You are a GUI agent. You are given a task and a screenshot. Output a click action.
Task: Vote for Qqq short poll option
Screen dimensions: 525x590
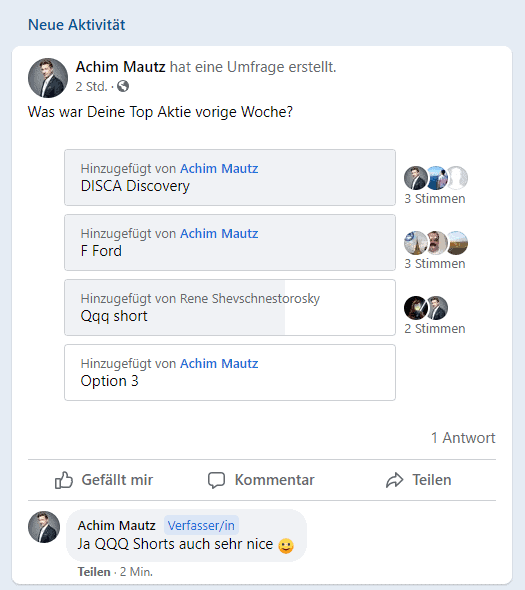(230, 307)
